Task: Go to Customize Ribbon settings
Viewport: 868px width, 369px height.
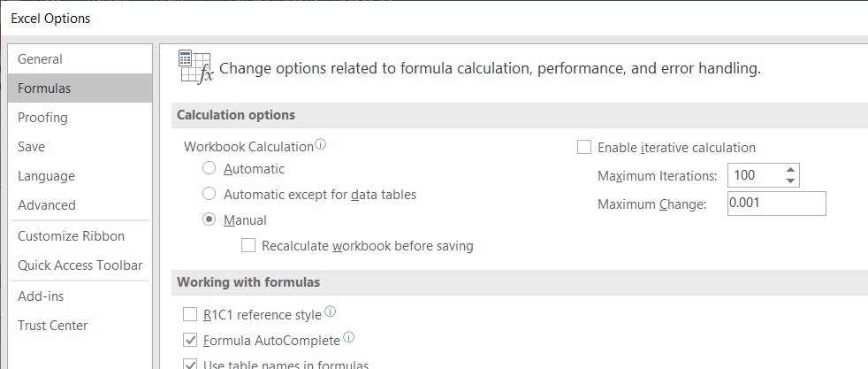Action: 71,236
